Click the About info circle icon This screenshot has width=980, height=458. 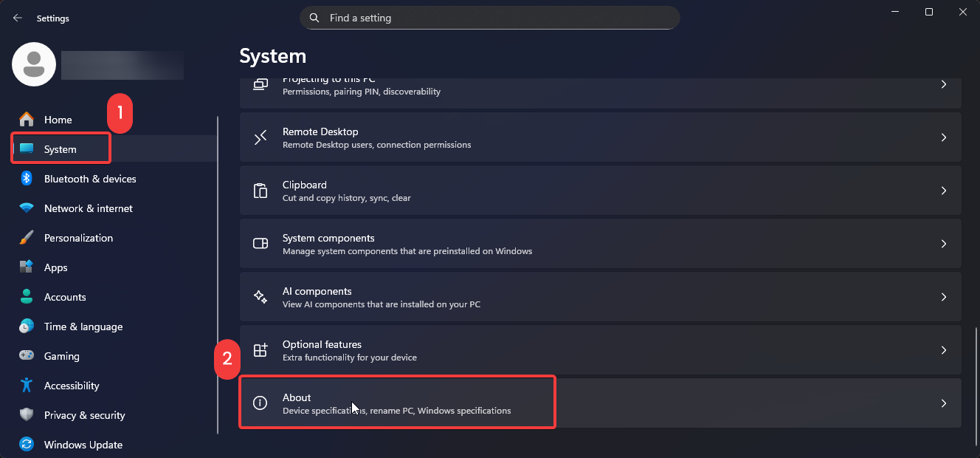pos(260,403)
